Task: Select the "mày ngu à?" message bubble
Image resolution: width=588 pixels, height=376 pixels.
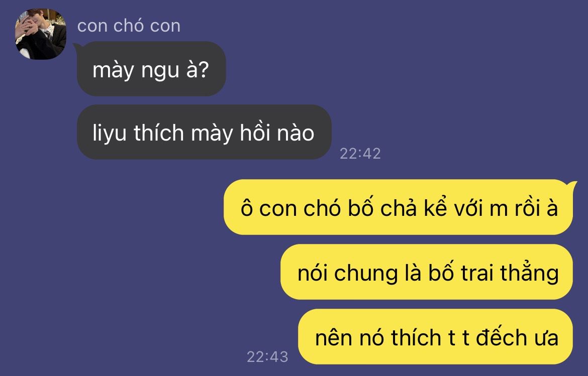Action: 151,69
